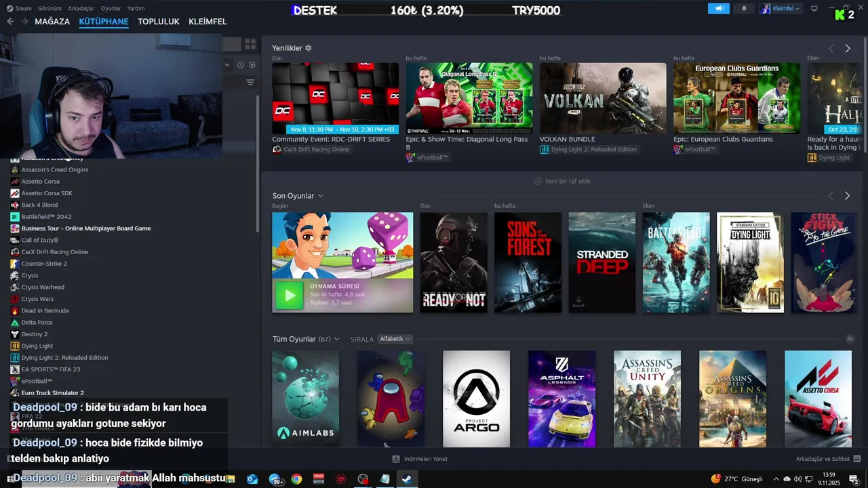
Task: Go forward with the right navigation arrow
Action: (24, 22)
